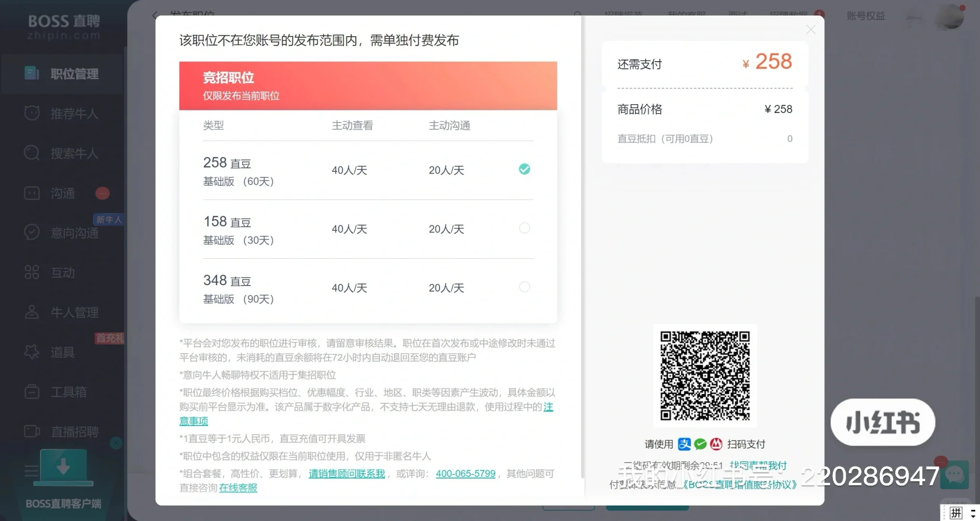Image resolution: width=980 pixels, height=521 pixels.
Task: Open the 招聘数据 menu item
Action: 792,14
